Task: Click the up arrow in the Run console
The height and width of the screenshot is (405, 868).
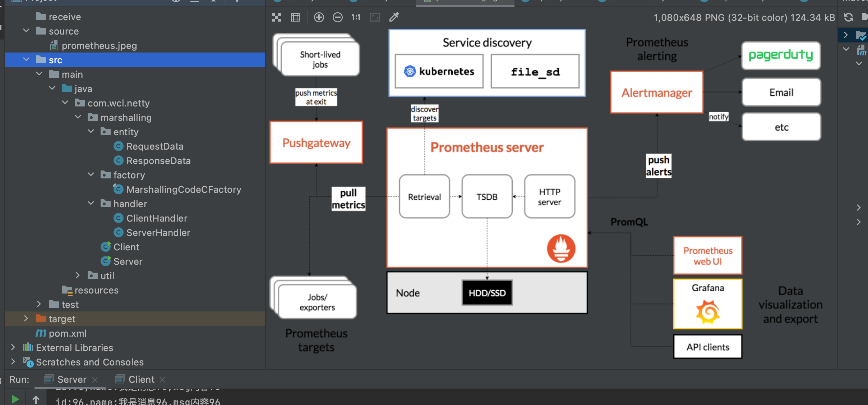Action: click(36, 399)
